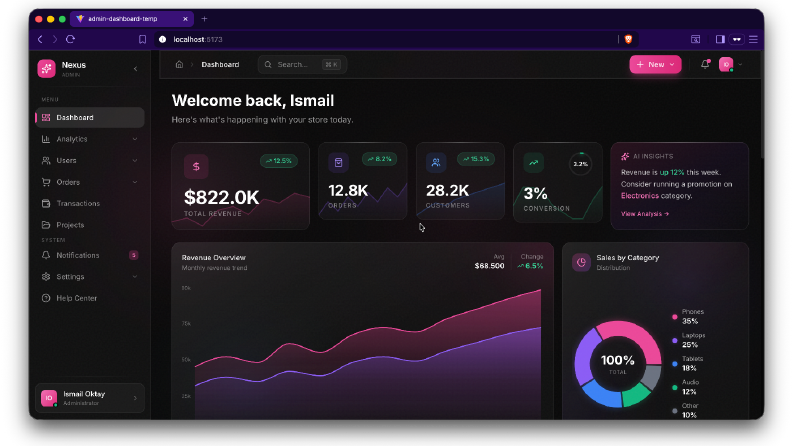Click the 12.8K orders value

tap(348, 191)
